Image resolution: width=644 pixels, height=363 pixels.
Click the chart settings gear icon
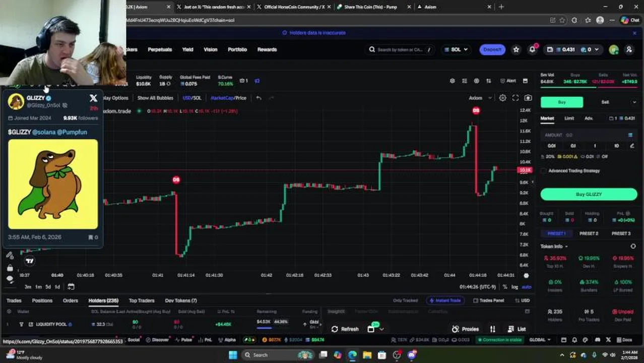pyautogui.click(x=502, y=98)
